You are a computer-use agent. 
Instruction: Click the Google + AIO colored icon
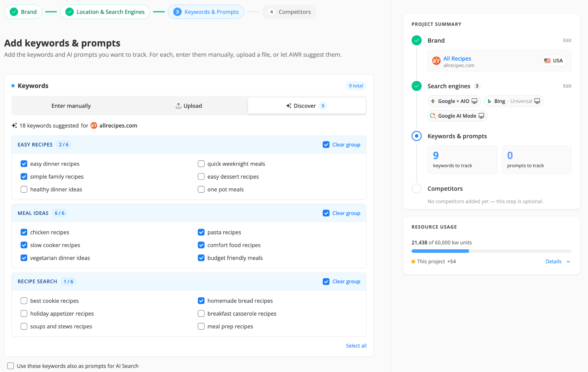433,101
